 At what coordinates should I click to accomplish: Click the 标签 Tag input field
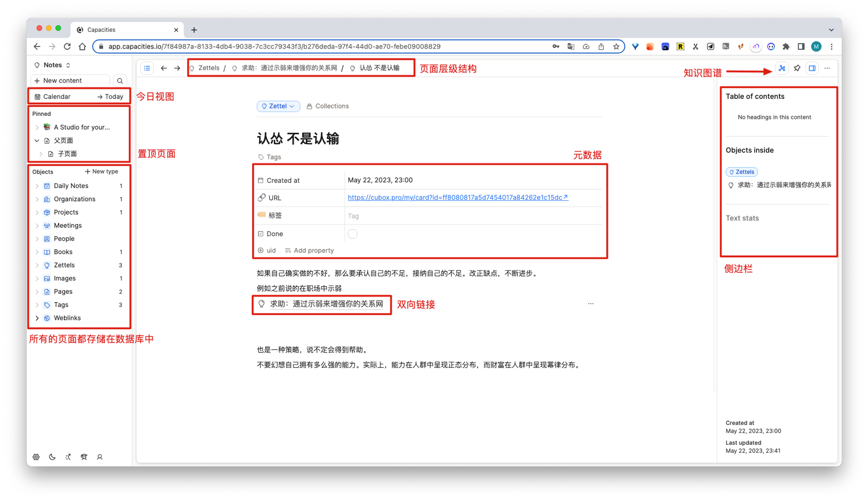click(x=353, y=216)
